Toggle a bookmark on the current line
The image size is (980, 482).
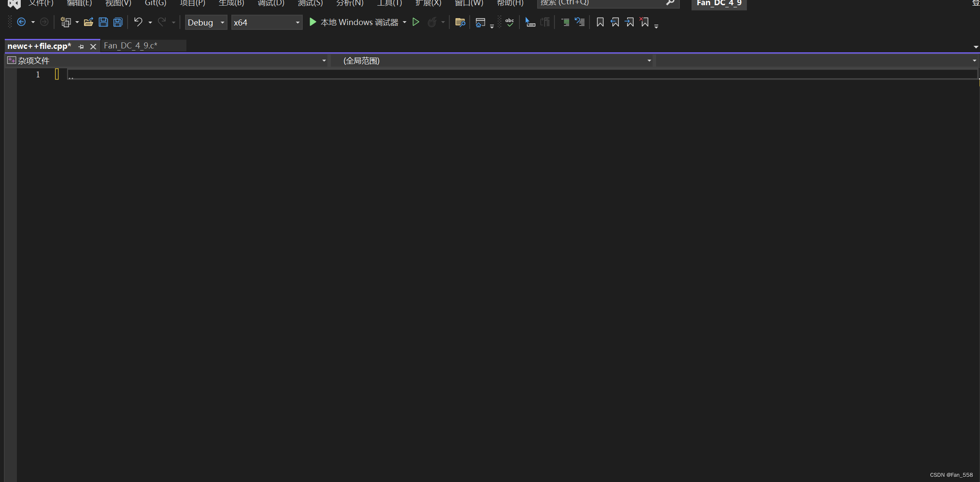[x=600, y=22]
